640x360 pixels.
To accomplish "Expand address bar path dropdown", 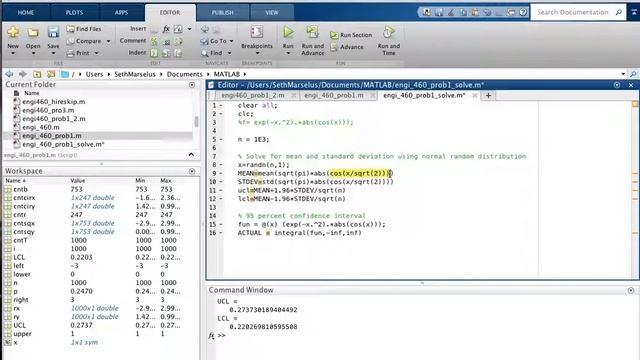I will pos(623,74).
